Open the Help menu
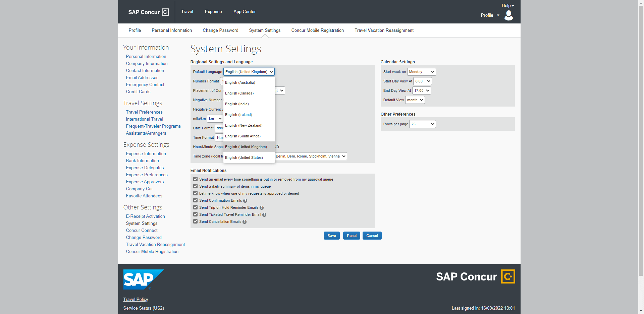The width and height of the screenshot is (644, 314). (x=508, y=5)
